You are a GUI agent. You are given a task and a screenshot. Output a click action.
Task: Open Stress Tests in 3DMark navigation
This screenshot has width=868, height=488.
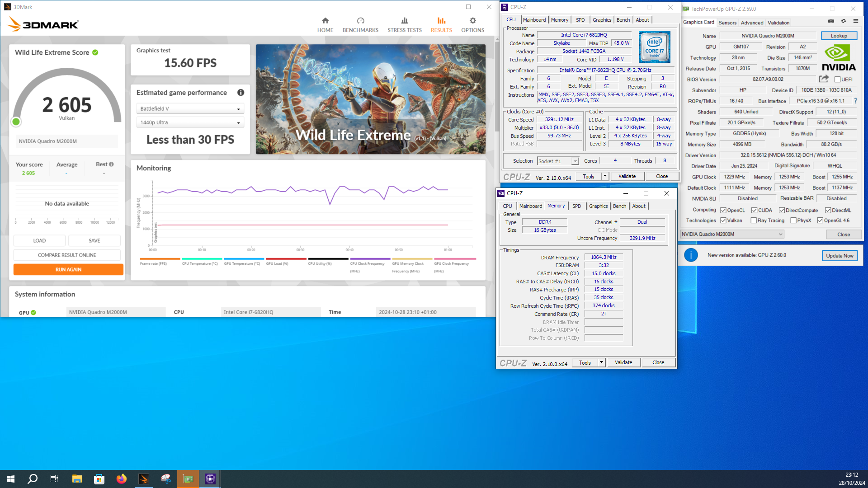pyautogui.click(x=405, y=25)
